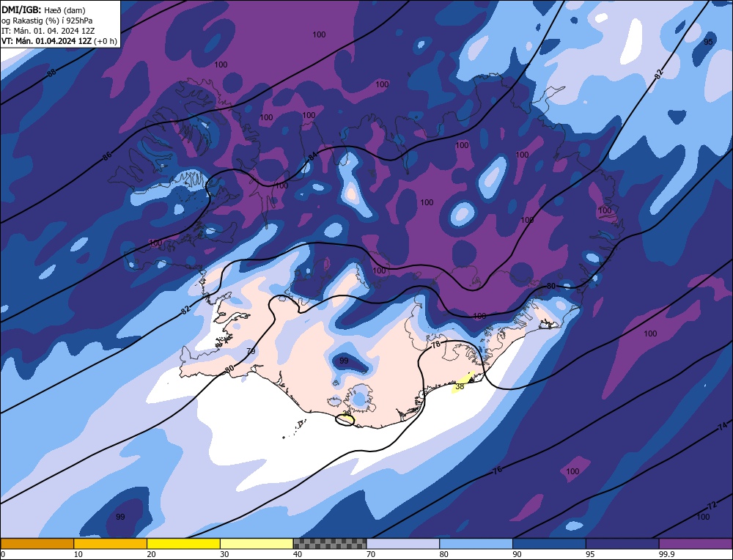
Task: Click the 95–99.9 dark navy legend swatch
Action: click(x=622, y=543)
